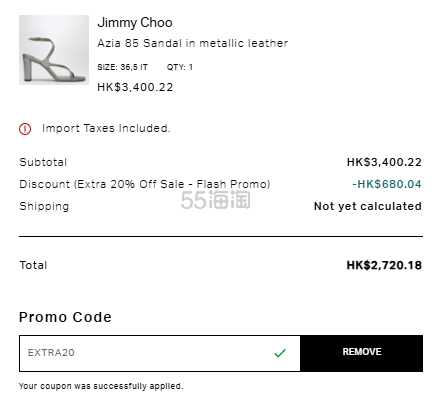The width and height of the screenshot is (432, 399).
Task: Click the Not yet calculated shipping text
Action: coord(368,206)
